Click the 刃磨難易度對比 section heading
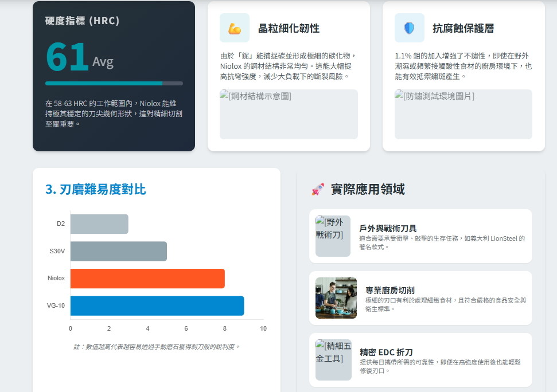The image size is (557, 392). [95, 189]
